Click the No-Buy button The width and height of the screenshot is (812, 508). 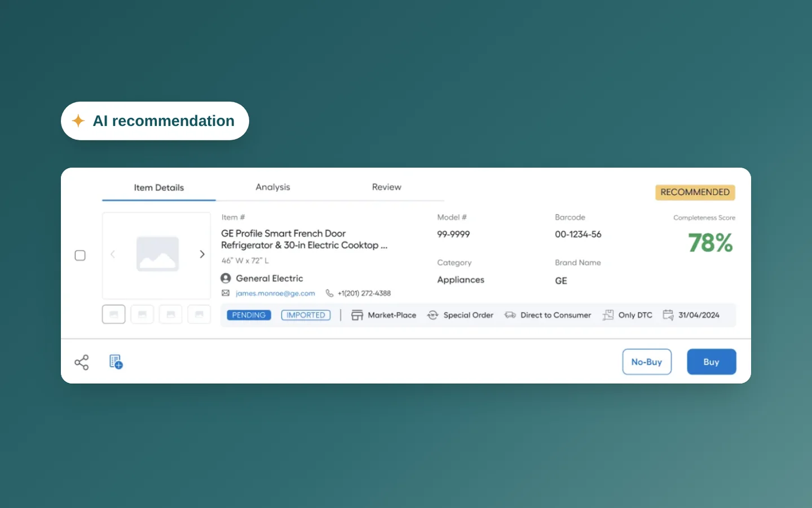(647, 362)
